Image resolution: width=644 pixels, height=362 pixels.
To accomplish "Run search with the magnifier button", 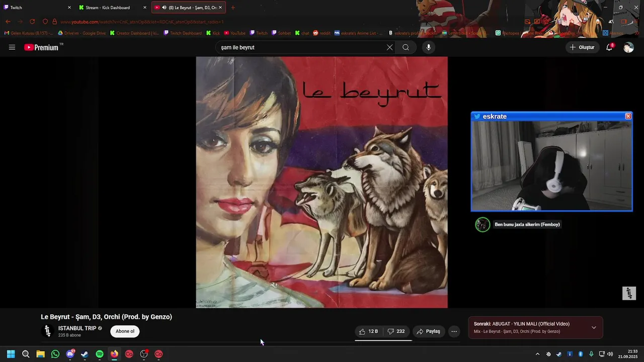I will pyautogui.click(x=406, y=47).
